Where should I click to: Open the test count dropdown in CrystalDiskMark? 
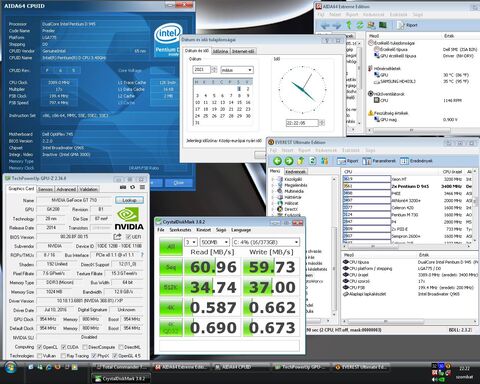click(x=191, y=242)
